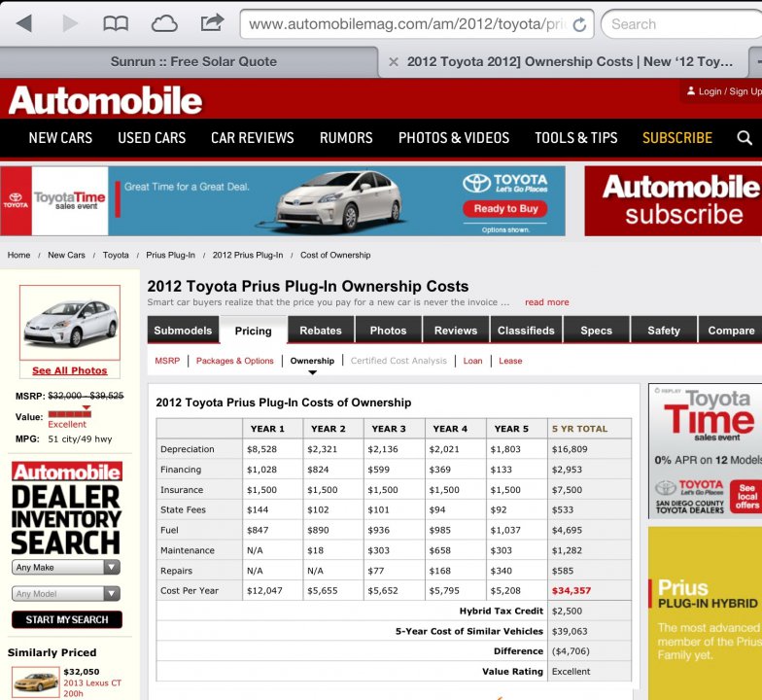Click the Login / Sign Up link text
The height and width of the screenshot is (700, 762).
(730, 91)
